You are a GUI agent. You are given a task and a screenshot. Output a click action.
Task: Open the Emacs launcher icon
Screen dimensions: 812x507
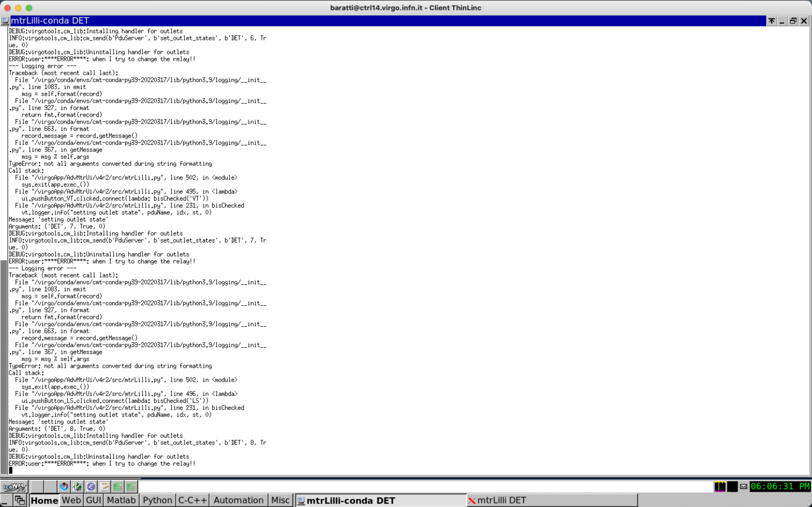(x=91, y=487)
